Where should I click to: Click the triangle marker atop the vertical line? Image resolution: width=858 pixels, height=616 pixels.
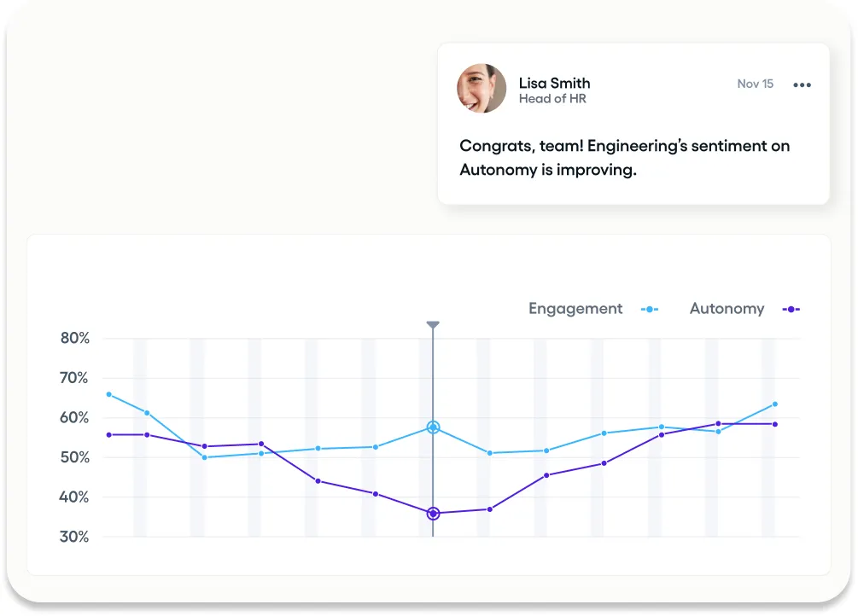[x=433, y=325]
